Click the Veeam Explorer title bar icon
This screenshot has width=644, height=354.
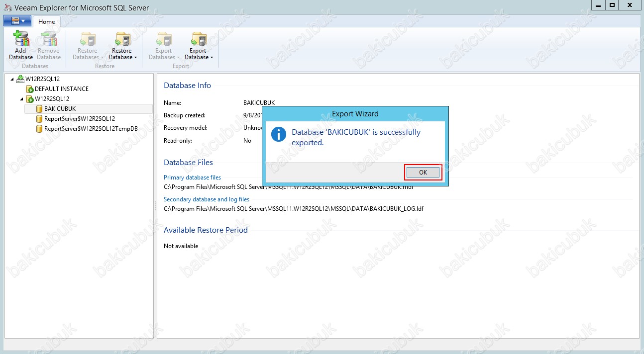pyautogui.click(x=7, y=7)
